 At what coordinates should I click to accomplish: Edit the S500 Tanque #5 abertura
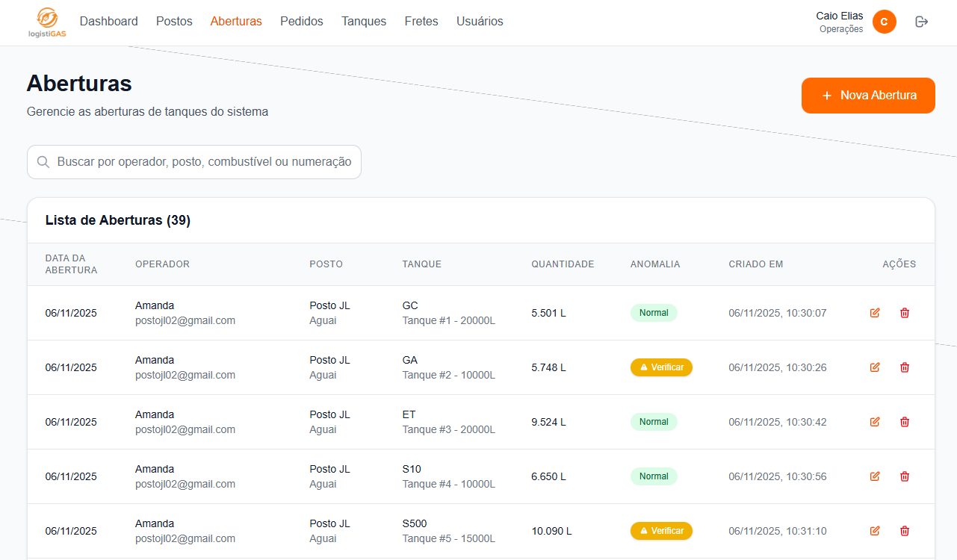[875, 531]
